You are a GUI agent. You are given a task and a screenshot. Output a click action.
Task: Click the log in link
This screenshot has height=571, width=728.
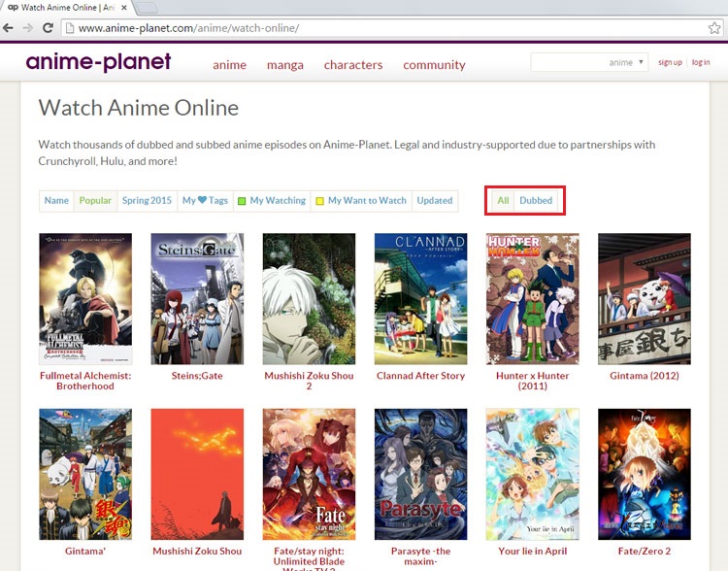pos(701,62)
